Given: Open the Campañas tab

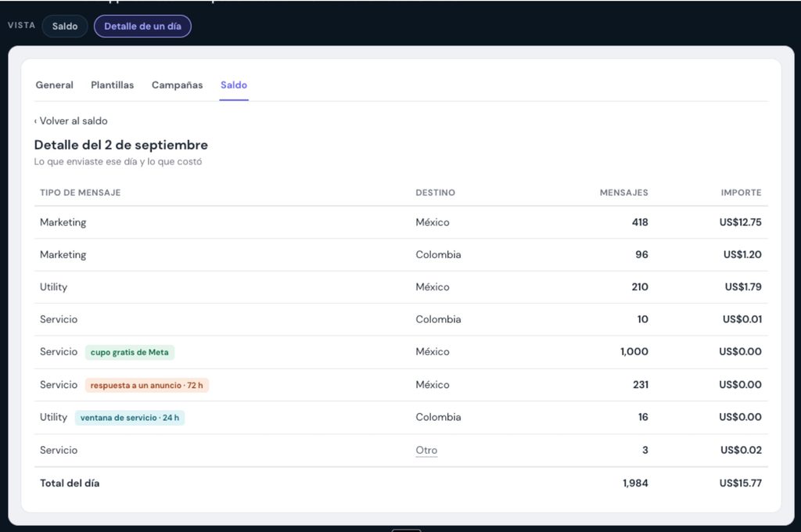Looking at the screenshot, I should pyautogui.click(x=178, y=84).
